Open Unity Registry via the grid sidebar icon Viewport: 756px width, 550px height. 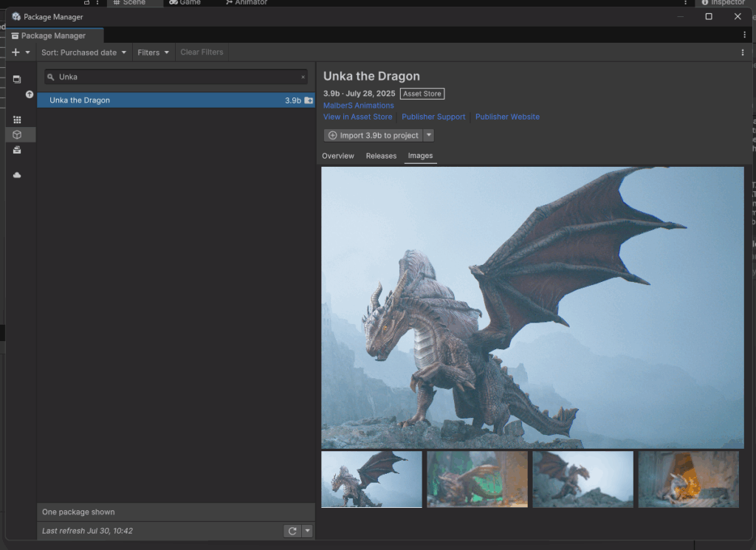[x=17, y=120]
